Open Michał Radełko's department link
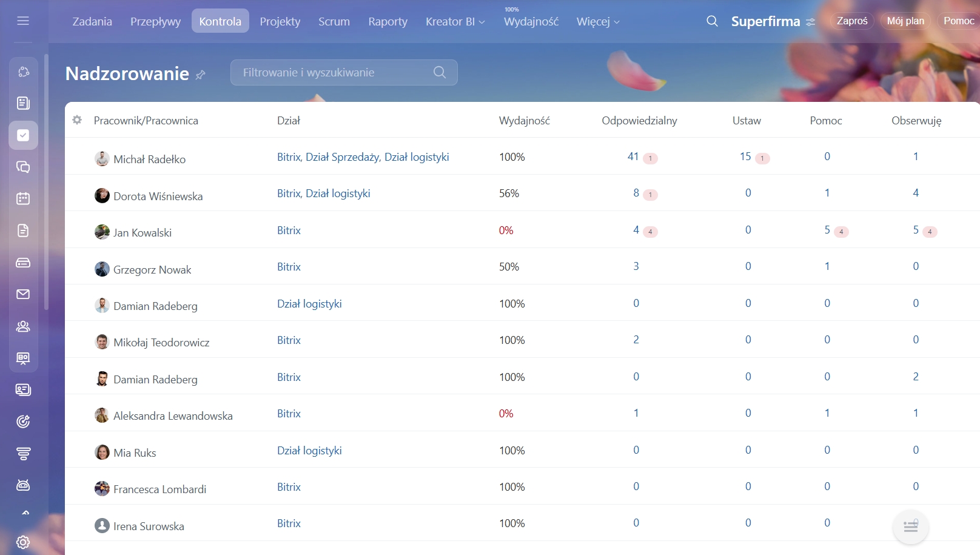Screen dimensions: 980x555 click(363, 157)
